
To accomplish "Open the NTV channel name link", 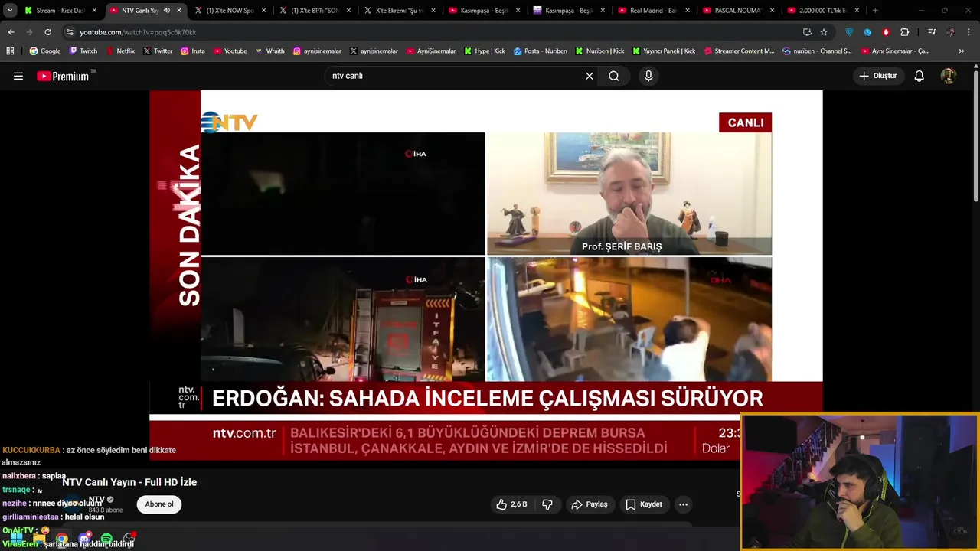I will click(x=96, y=500).
